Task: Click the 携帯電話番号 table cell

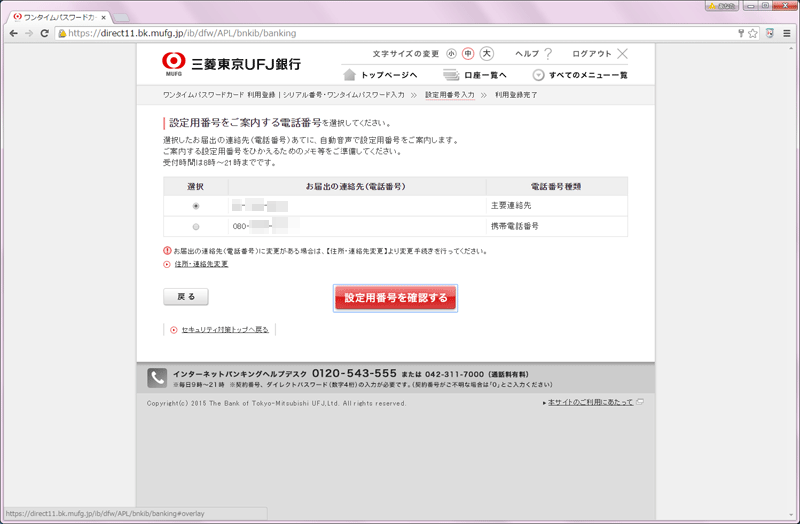Action: 557,226
